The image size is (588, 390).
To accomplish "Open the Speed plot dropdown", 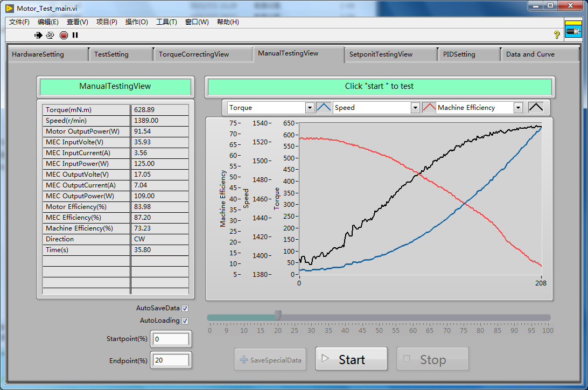I will (x=415, y=108).
